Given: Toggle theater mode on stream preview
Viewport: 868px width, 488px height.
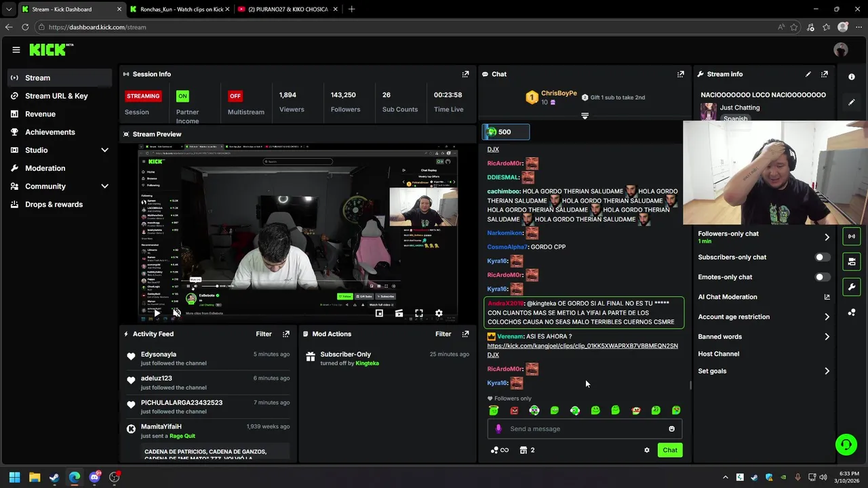Looking at the screenshot, I should click(399, 313).
